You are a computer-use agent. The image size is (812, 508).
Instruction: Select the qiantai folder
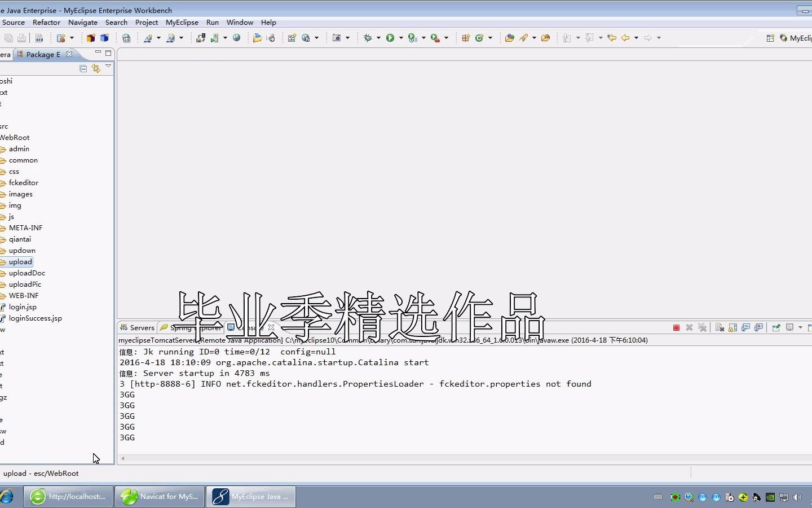(x=20, y=239)
